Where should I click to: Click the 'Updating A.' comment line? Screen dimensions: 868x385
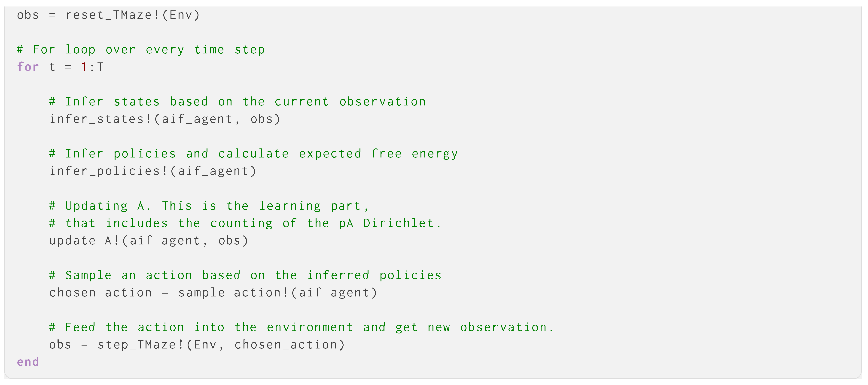tap(209, 206)
